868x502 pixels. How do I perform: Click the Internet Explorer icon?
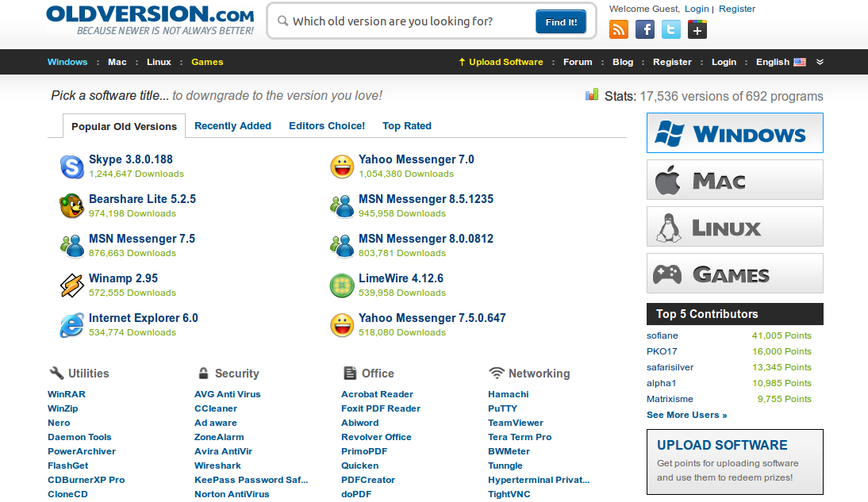72,325
